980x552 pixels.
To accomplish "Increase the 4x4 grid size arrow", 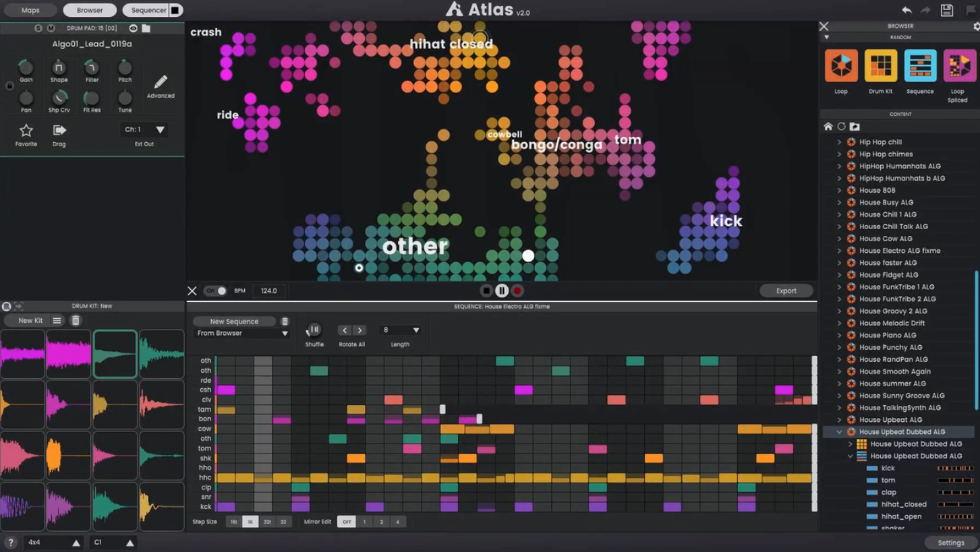I will [x=76, y=543].
